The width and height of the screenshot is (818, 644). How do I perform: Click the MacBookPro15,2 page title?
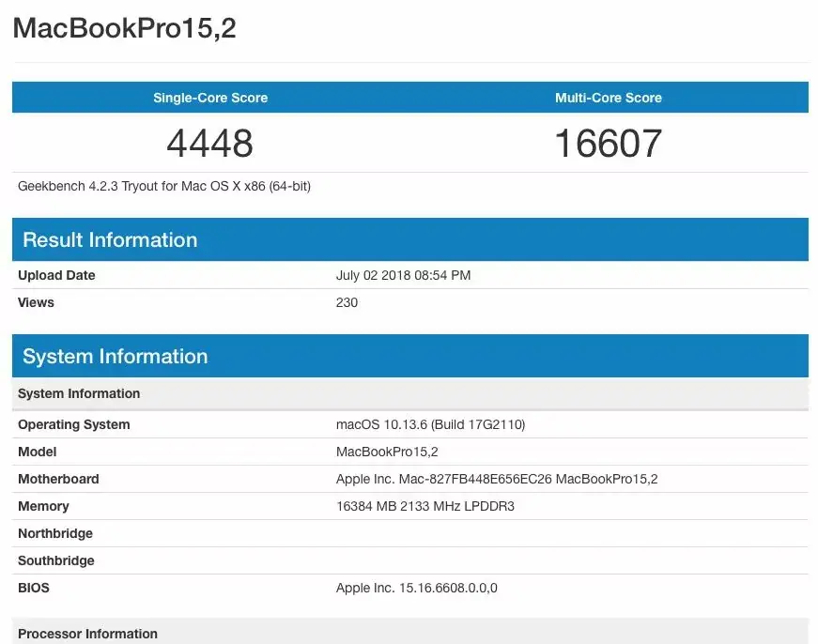click(x=125, y=29)
